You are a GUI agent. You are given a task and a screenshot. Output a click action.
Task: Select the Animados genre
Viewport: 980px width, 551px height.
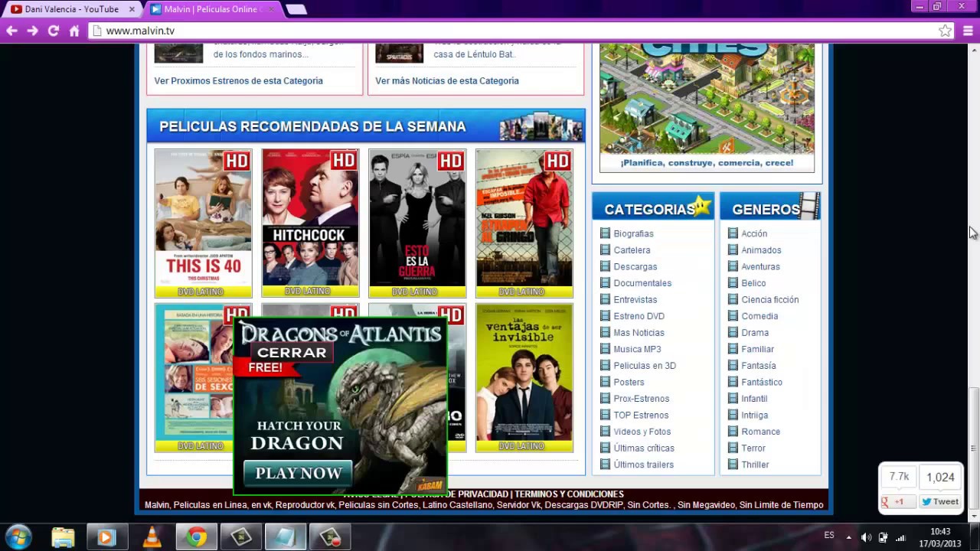click(x=761, y=250)
